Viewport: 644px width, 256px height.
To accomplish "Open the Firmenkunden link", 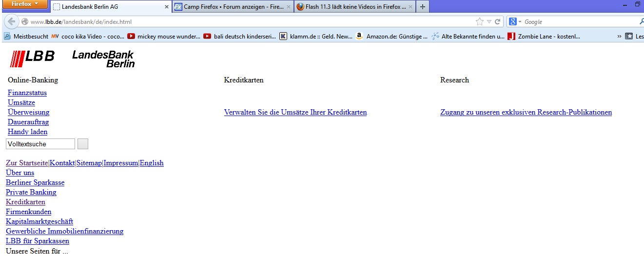I will pyautogui.click(x=28, y=212).
